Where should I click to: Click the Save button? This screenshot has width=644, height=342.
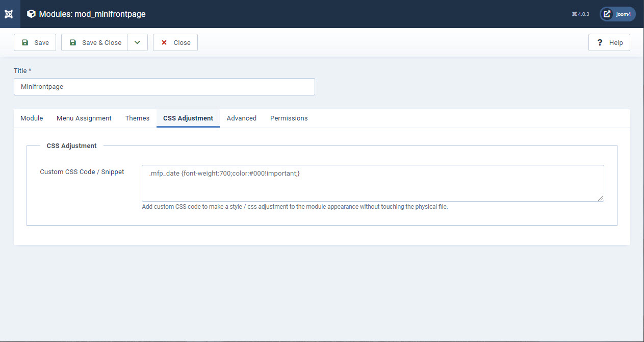click(x=35, y=42)
